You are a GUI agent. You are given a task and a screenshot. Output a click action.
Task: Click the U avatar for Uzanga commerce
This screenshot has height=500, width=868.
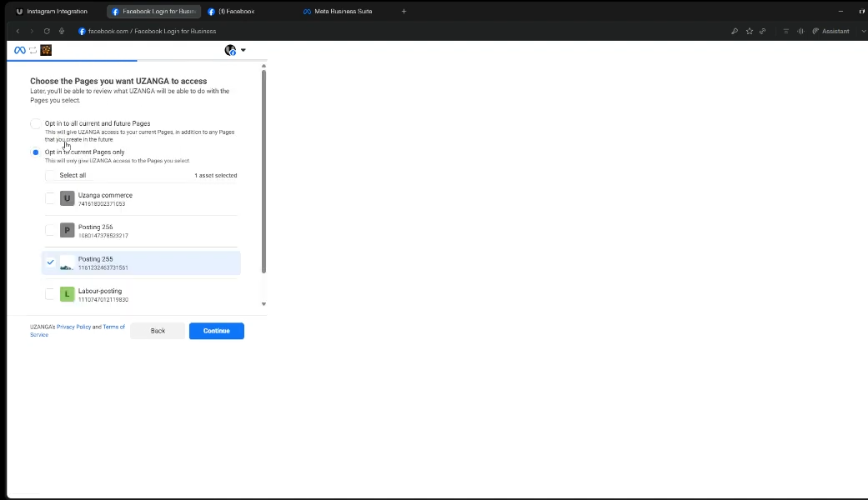(x=67, y=198)
